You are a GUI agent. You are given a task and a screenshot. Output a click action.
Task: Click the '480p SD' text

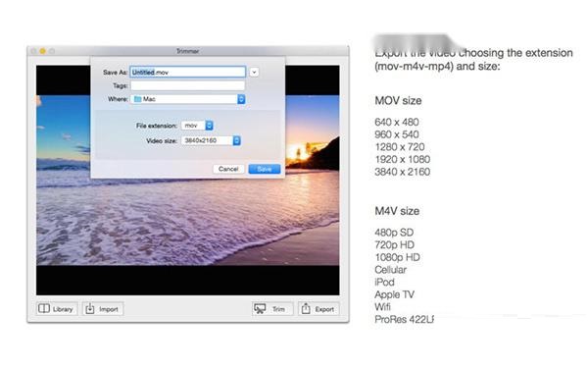point(394,233)
